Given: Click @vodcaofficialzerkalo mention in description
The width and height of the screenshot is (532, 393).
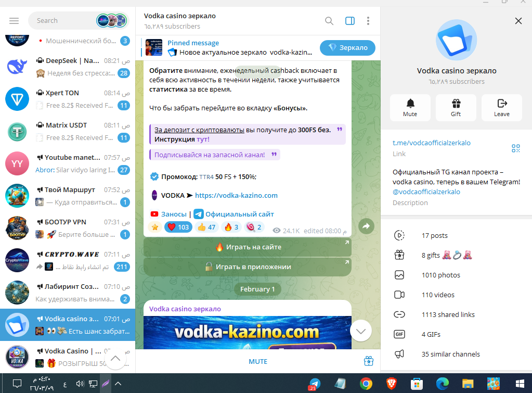Looking at the screenshot, I should pos(426,192).
